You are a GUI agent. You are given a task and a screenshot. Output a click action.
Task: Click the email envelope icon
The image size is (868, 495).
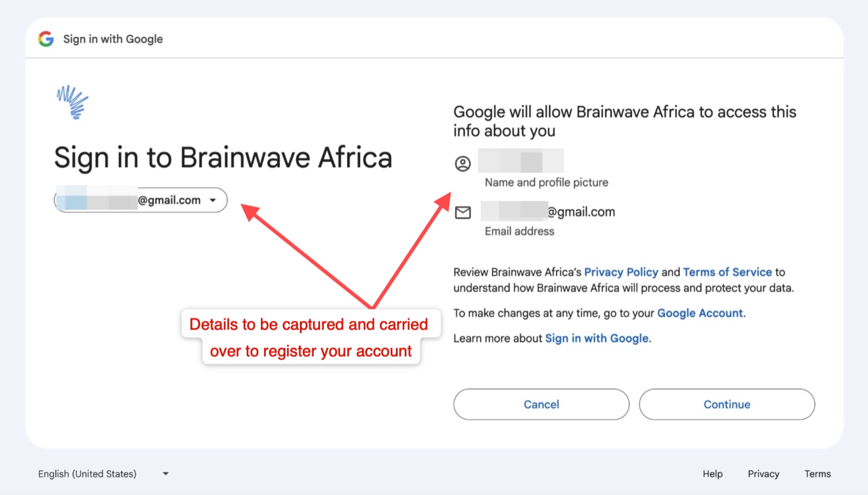point(463,212)
